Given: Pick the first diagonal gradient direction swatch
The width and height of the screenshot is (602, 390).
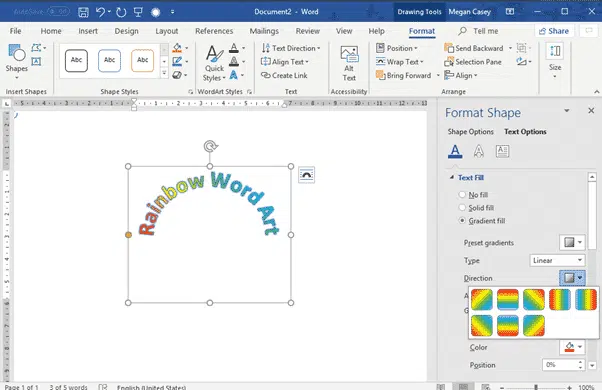Looking at the screenshot, I should [x=482, y=299].
